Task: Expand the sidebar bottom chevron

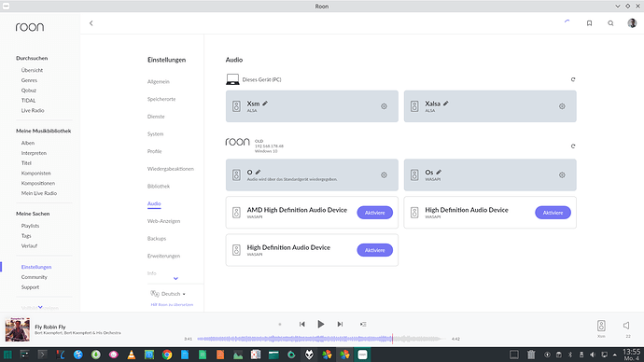Action: pos(40,307)
